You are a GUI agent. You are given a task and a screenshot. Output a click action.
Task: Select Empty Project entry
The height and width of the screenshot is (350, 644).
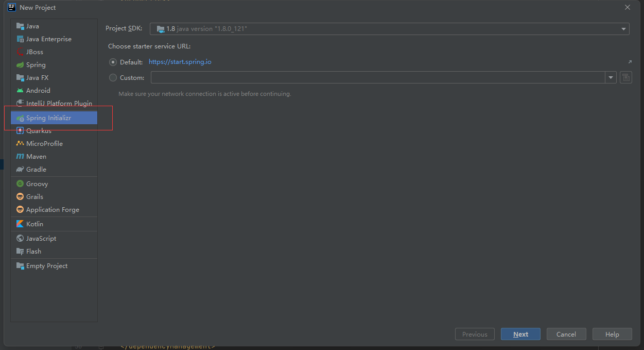point(54,265)
